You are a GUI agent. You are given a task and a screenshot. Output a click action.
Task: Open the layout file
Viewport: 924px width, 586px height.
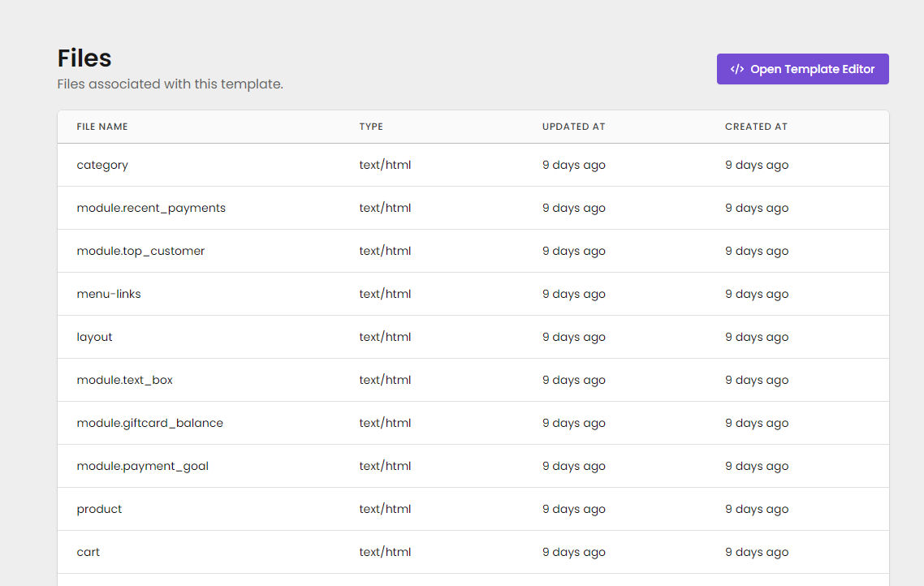pyautogui.click(x=94, y=337)
